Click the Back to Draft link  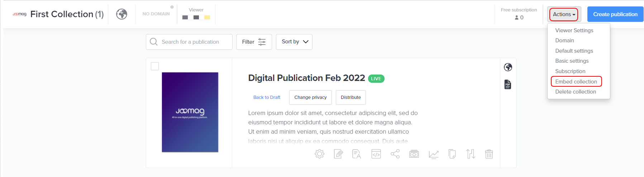(x=267, y=97)
